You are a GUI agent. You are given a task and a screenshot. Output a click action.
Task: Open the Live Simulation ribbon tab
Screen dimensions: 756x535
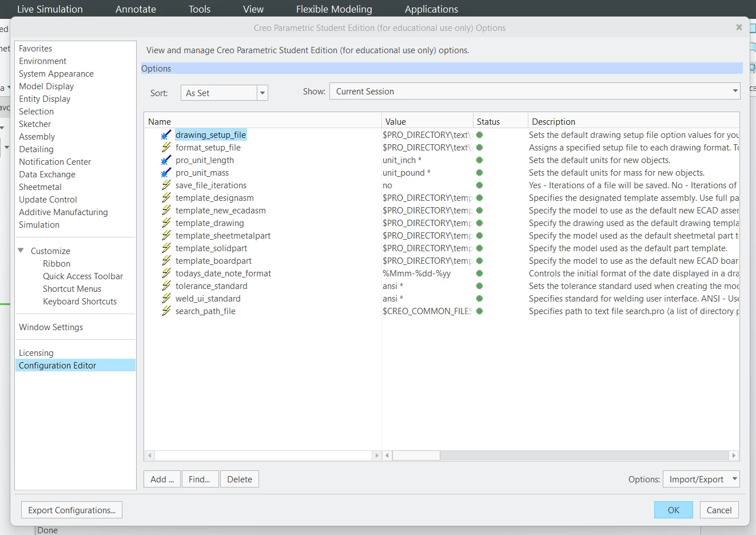(50, 9)
